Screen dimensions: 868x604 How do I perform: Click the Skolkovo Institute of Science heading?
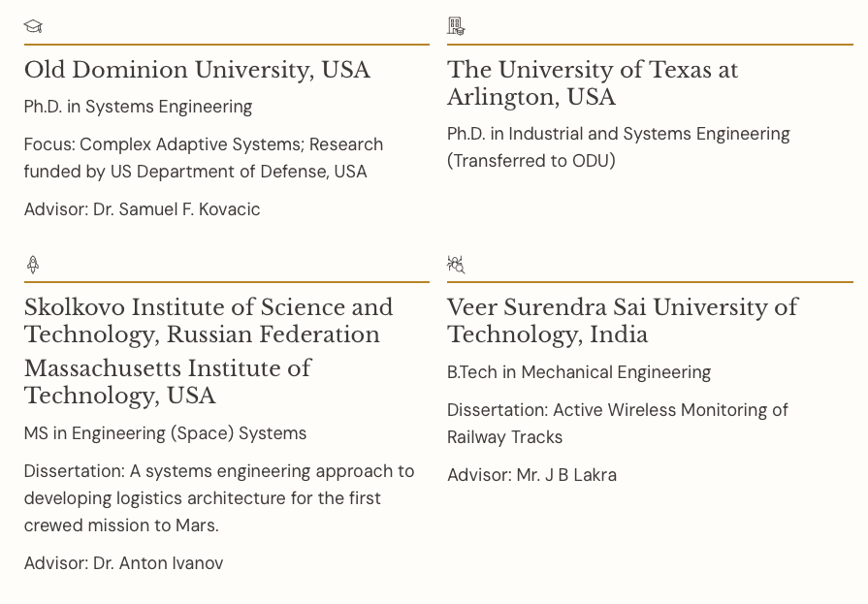coord(209,321)
